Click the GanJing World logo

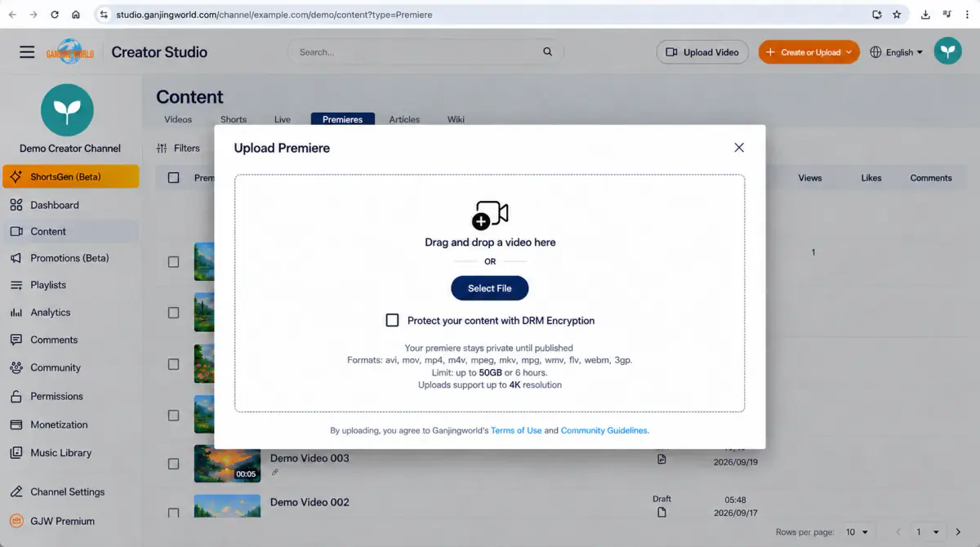70,52
